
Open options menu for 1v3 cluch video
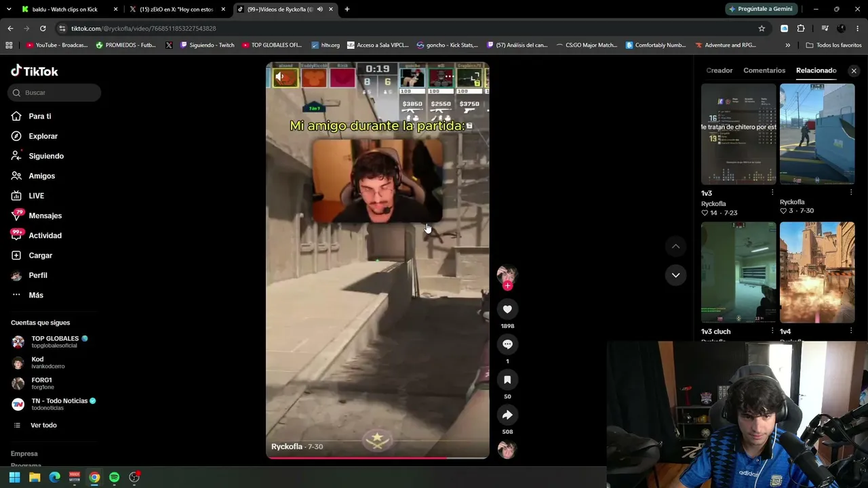pyautogui.click(x=772, y=331)
